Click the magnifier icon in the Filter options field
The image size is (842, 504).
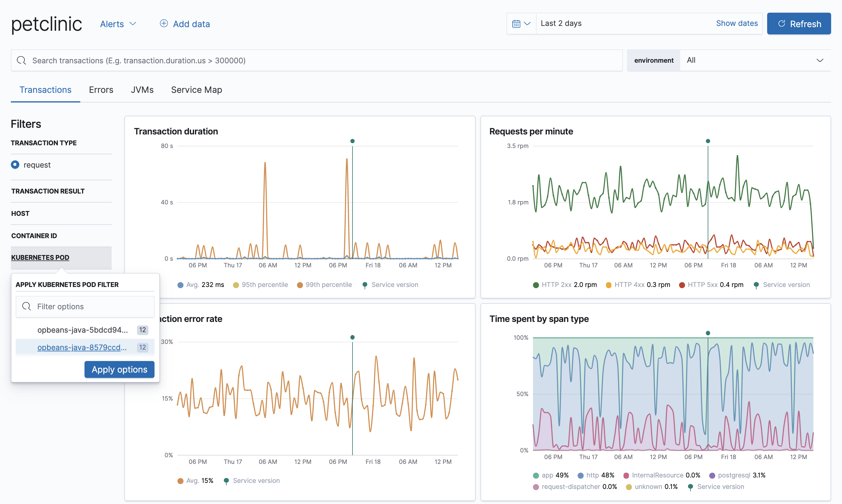point(26,306)
